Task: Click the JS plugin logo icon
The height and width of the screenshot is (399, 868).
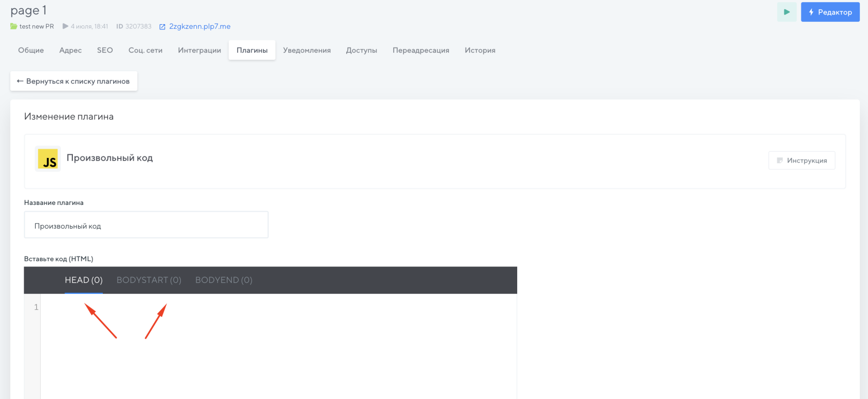Action: point(48,159)
